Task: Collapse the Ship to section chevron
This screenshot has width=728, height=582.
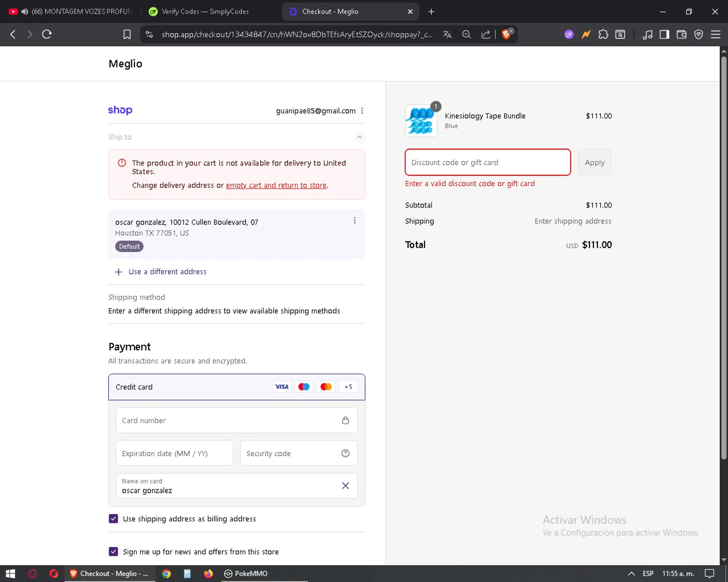Action: click(359, 137)
